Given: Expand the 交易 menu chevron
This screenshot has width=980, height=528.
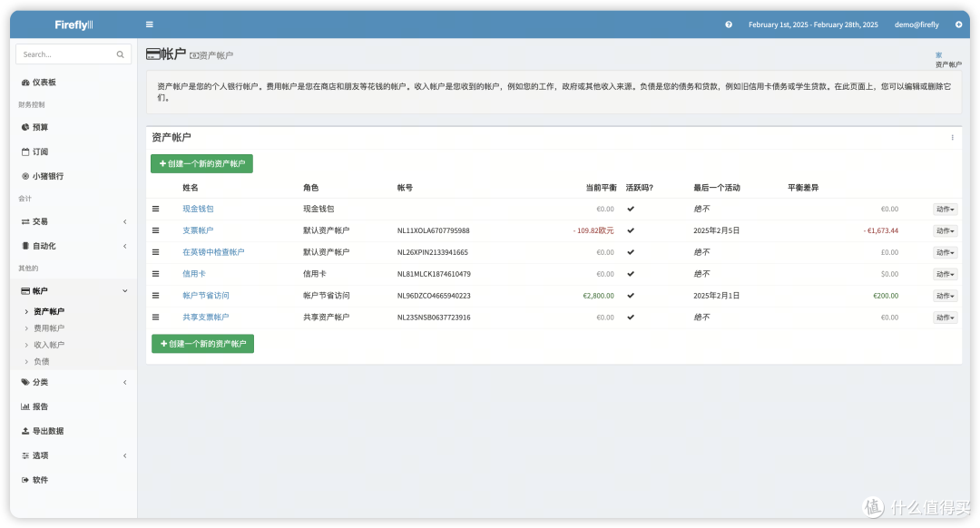Looking at the screenshot, I should (125, 221).
